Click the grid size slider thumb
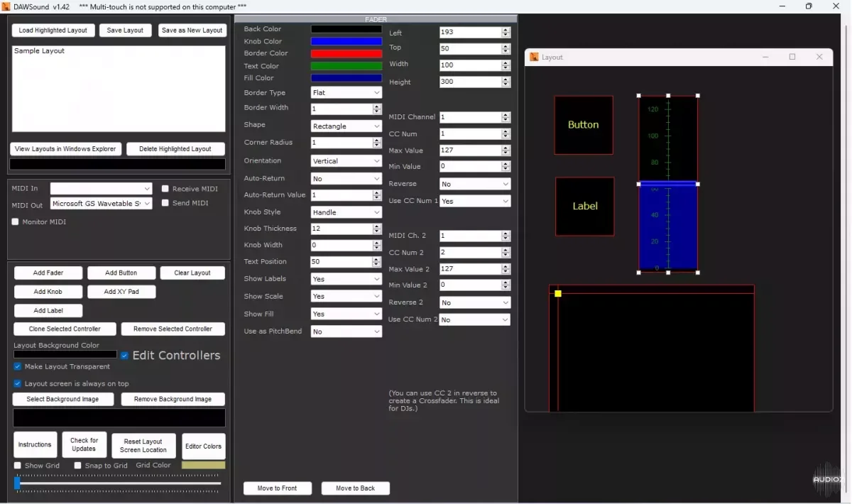This screenshot has width=852, height=504. (x=17, y=483)
